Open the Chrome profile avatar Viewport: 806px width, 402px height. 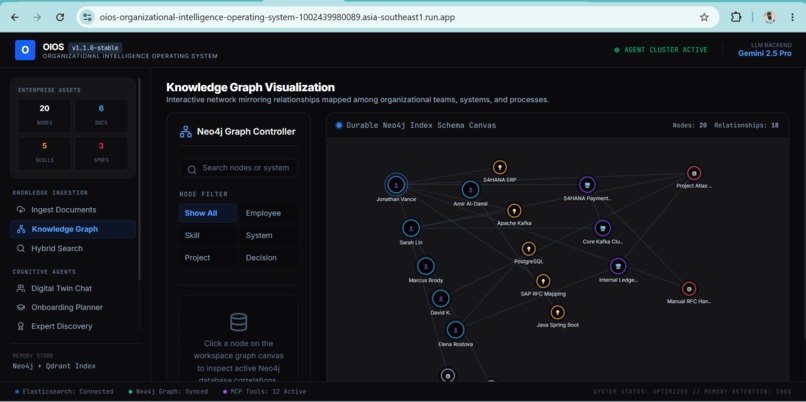[x=770, y=17]
